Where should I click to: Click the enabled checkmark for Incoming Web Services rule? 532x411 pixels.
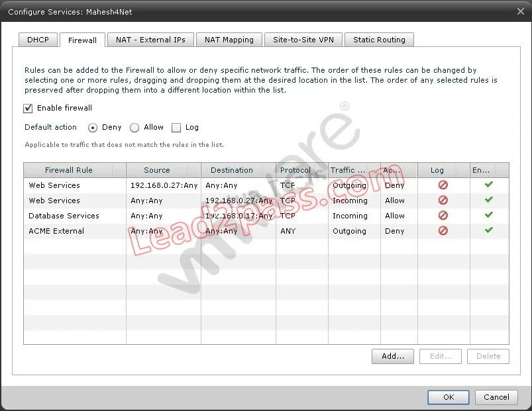coord(488,200)
